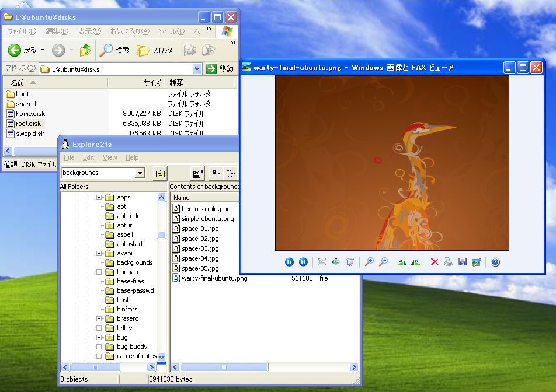This screenshot has height=392, width=556.
Task: Open the Help menu in Explore2fs
Action: point(132,157)
